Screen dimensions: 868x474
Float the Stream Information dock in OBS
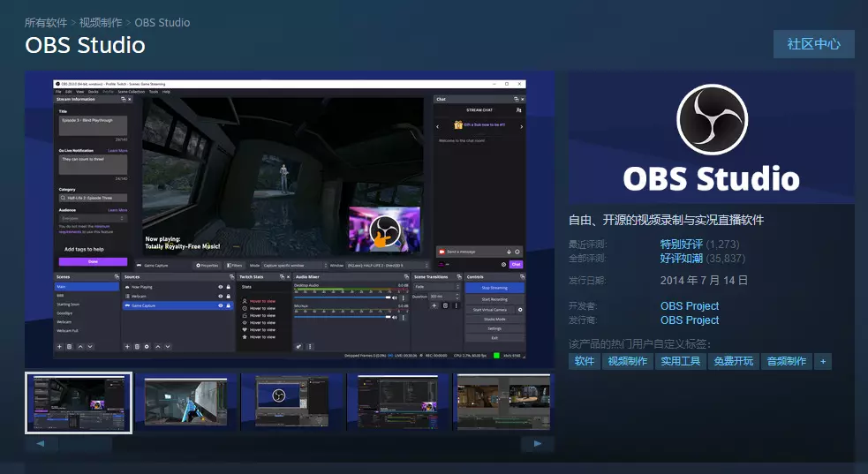[123, 99]
